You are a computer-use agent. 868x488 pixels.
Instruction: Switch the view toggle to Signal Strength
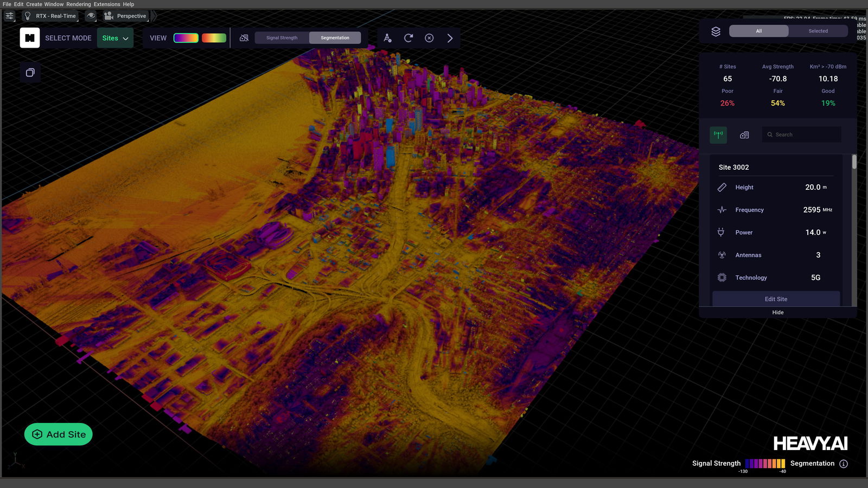click(x=281, y=37)
